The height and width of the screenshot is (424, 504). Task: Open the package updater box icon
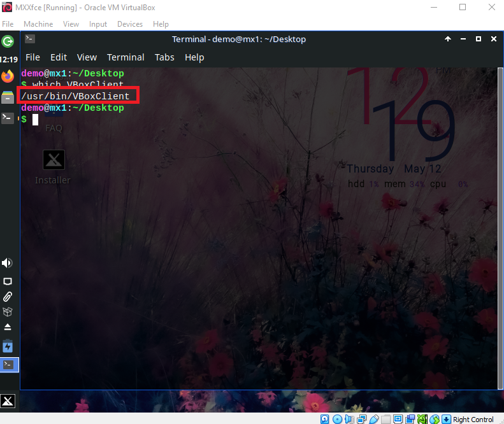click(x=8, y=311)
